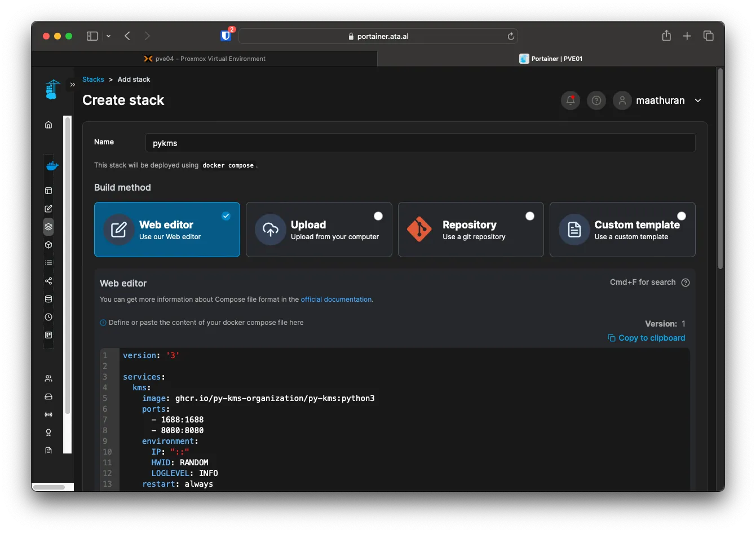Reload the page in Safari

[511, 36]
